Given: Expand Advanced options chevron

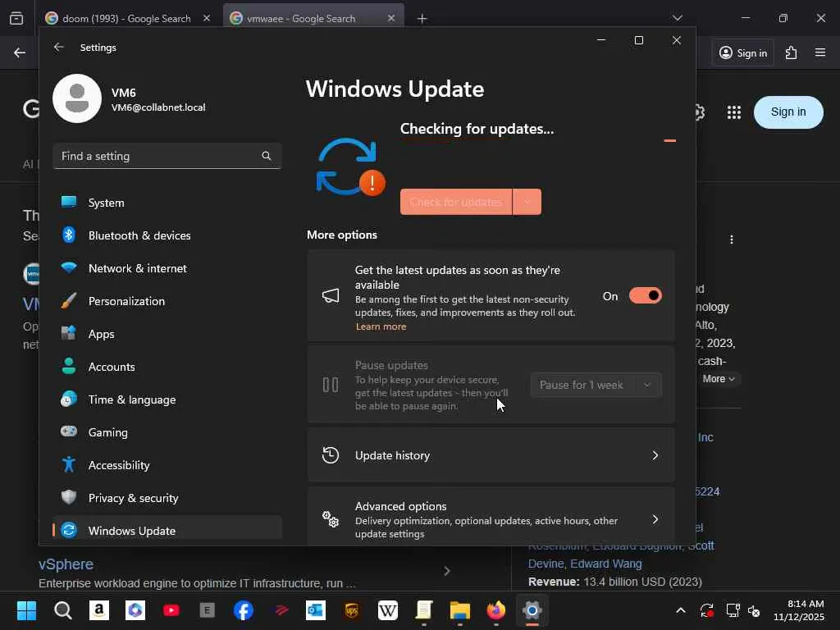Looking at the screenshot, I should coord(655,519).
